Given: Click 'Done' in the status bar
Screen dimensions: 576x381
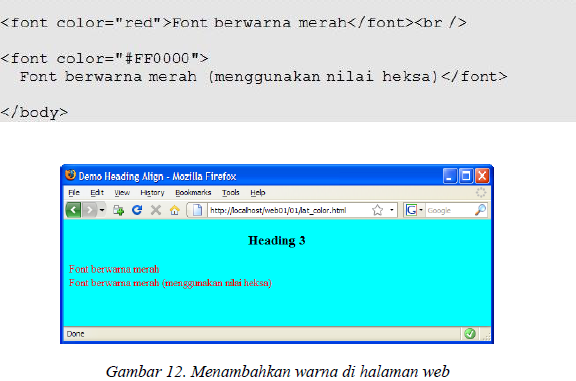Looking at the screenshot, I should (x=75, y=334).
